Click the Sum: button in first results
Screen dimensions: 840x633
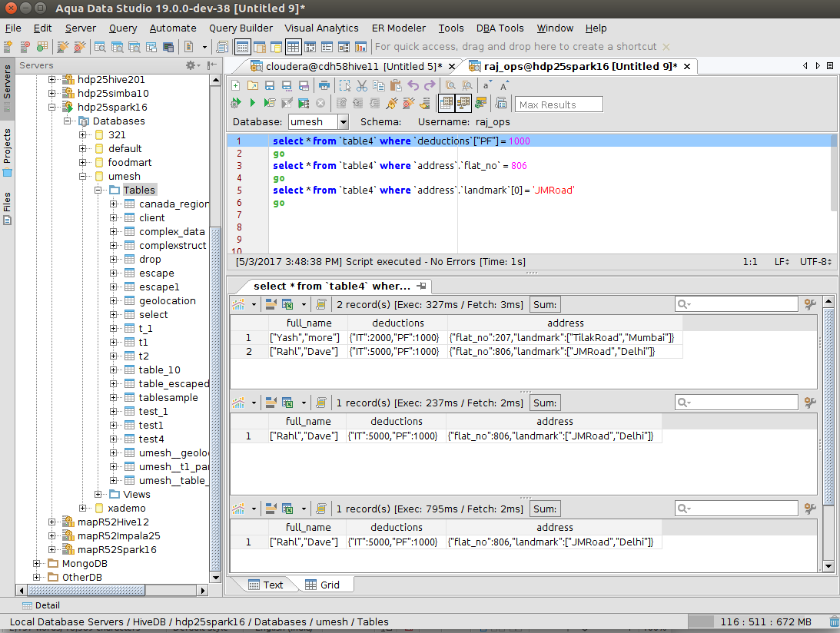[x=545, y=304]
